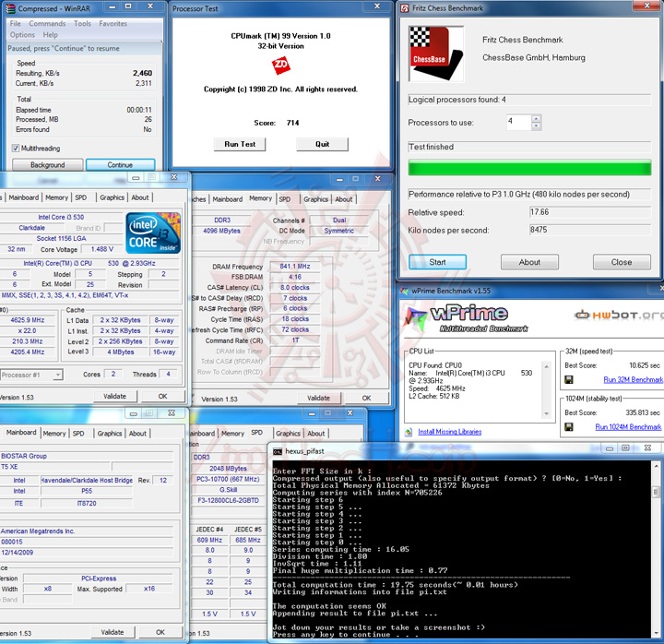Click OK in memory timings window
664x644 pixels.
[367, 398]
